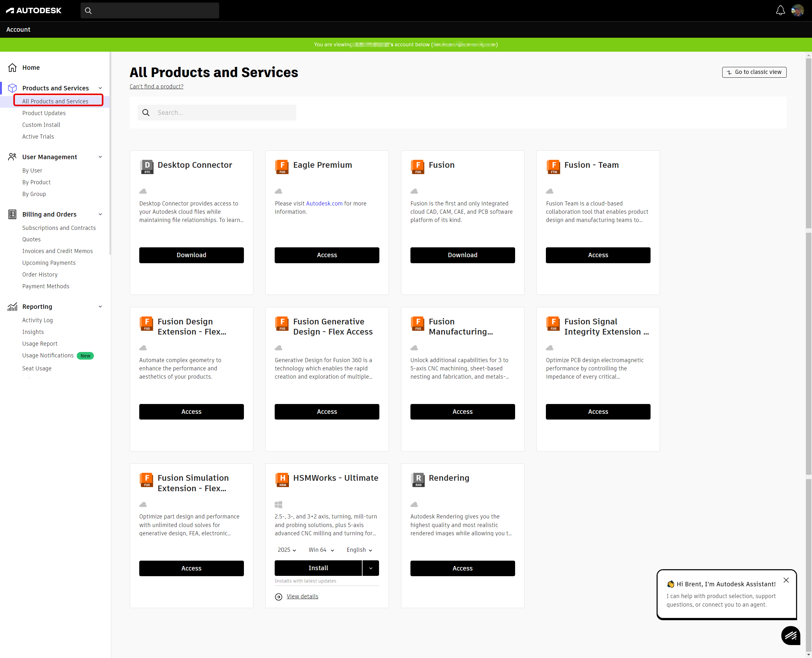Collapse the Products and Services section
Viewport: 812px width, 658px height.
[x=101, y=88]
